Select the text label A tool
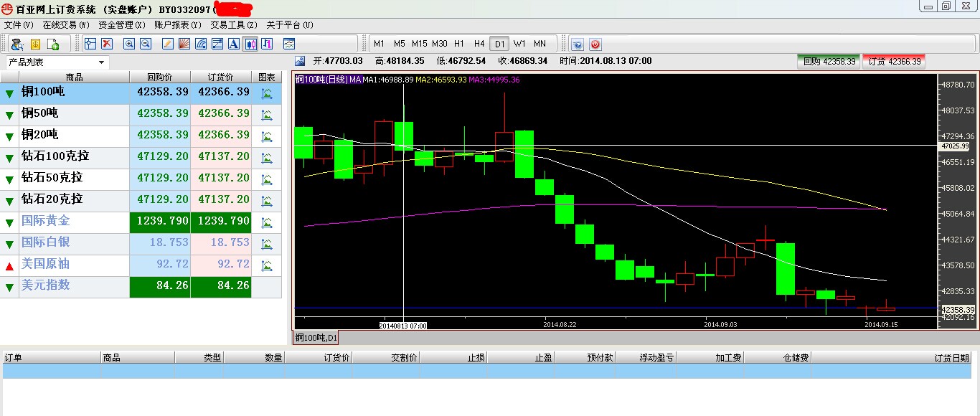The image size is (980, 416). click(x=234, y=44)
